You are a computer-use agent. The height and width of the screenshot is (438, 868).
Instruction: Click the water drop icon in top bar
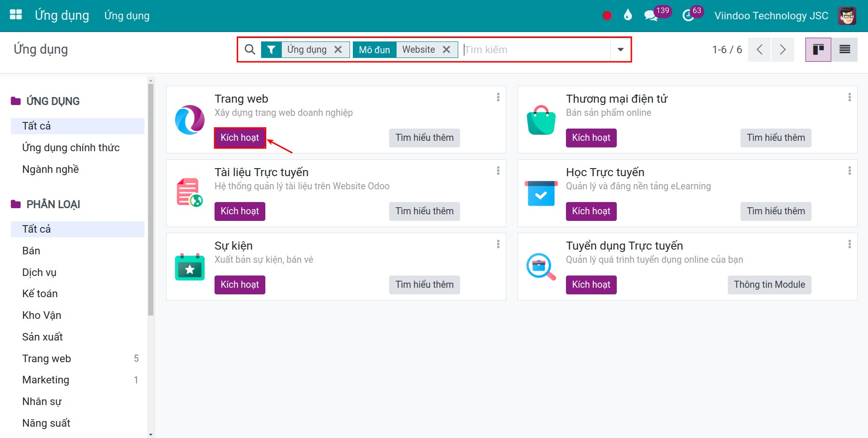(x=628, y=16)
